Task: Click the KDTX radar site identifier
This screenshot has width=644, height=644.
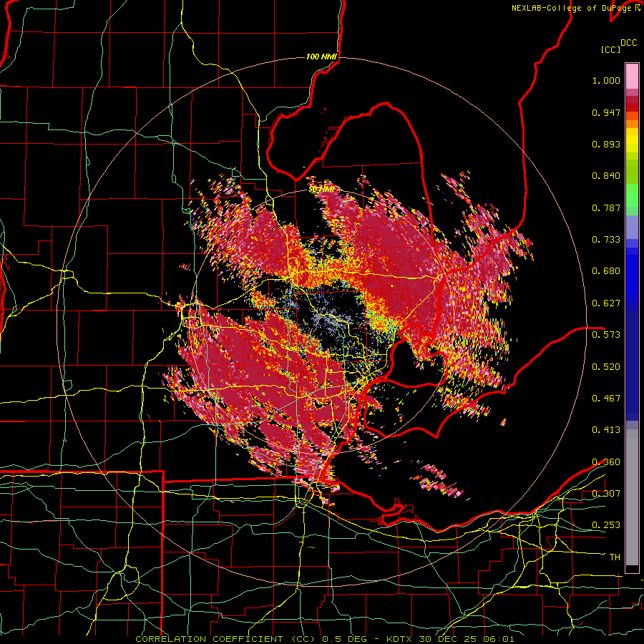Action: 401,639
